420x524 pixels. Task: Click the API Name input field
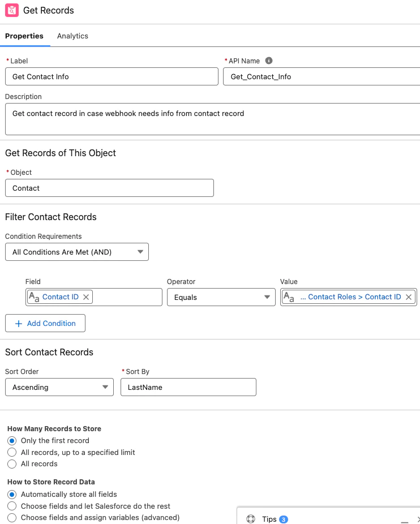coord(322,76)
